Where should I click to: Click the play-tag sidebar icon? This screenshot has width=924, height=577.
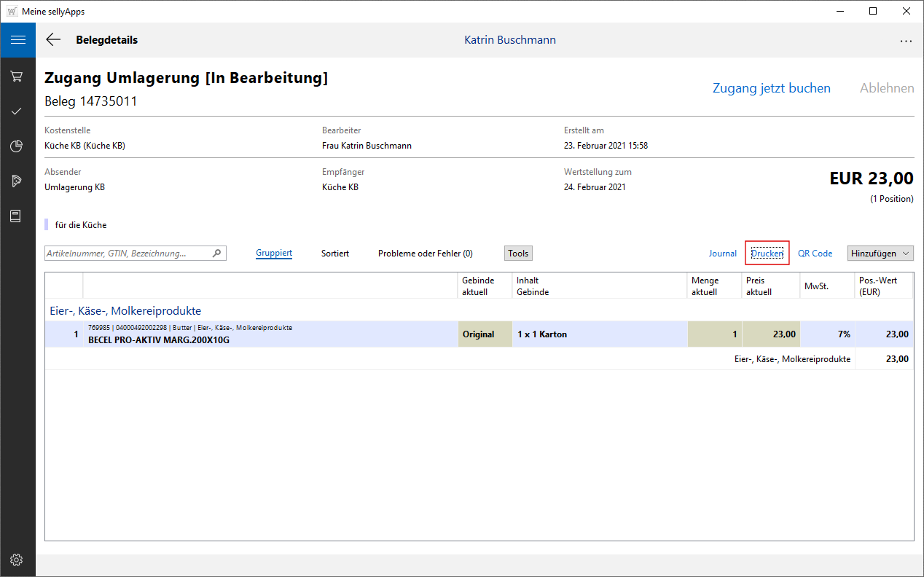(x=17, y=181)
